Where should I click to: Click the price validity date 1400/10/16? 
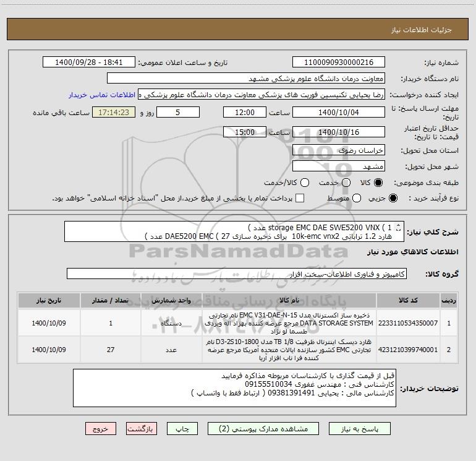[x=339, y=132]
